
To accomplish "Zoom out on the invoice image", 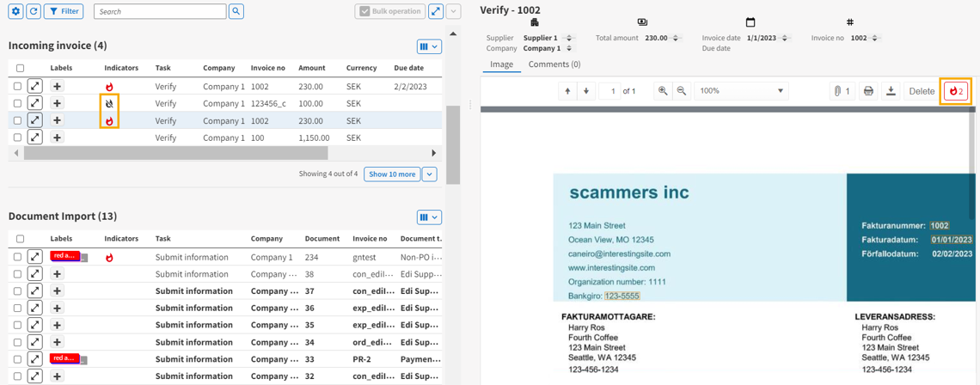I will pyautogui.click(x=681, y=91).
